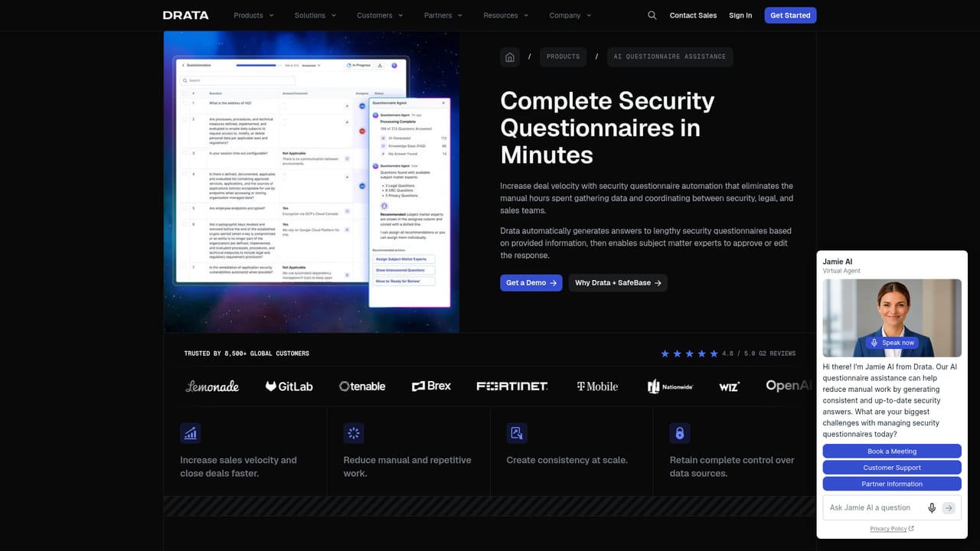Click the padlock icon above Retain complete control

click(x=680, y=433)
